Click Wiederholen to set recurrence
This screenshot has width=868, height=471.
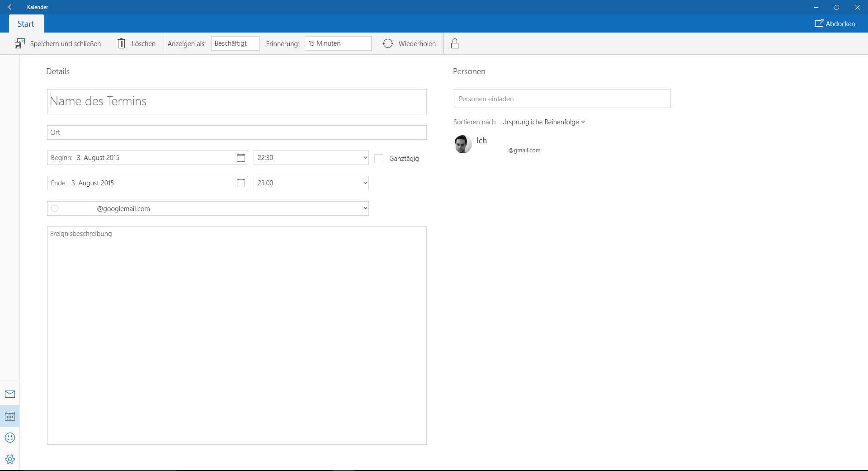(409, 43)
